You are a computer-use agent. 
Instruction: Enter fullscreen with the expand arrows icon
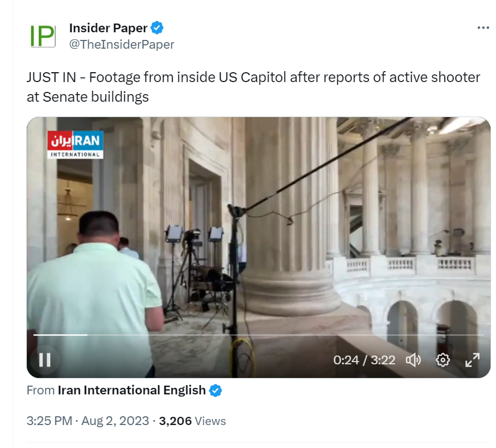pos(472,360)
